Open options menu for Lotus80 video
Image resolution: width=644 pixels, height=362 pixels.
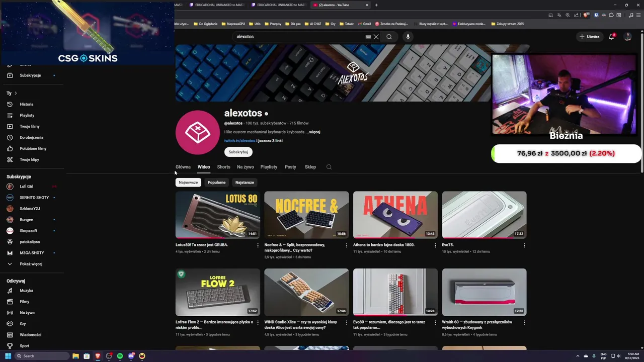click(x=258, y=245)
